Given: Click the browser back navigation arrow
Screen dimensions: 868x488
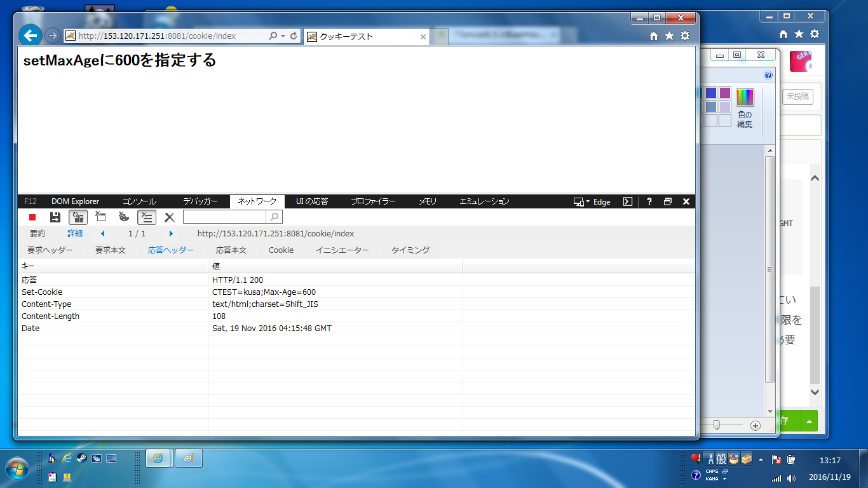Looking at the screenshot, I should (x=30, y=36).
